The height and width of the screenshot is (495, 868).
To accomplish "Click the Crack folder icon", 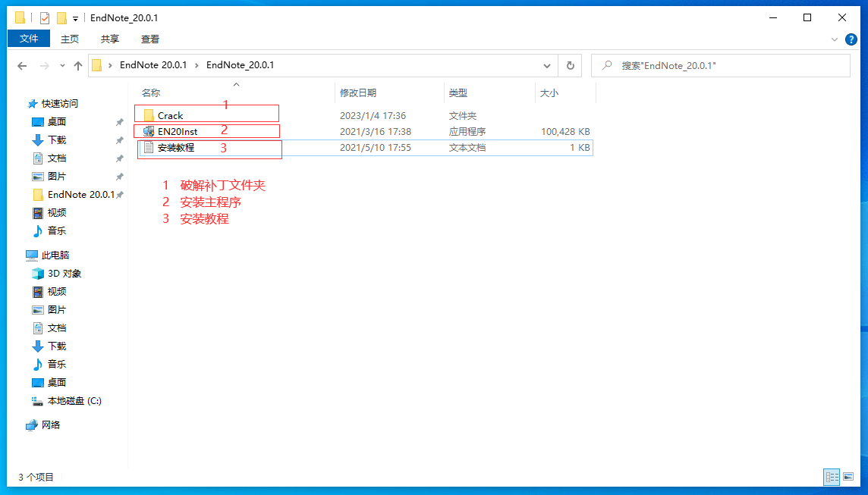I will pyautogui.click(x=149, y=115).
